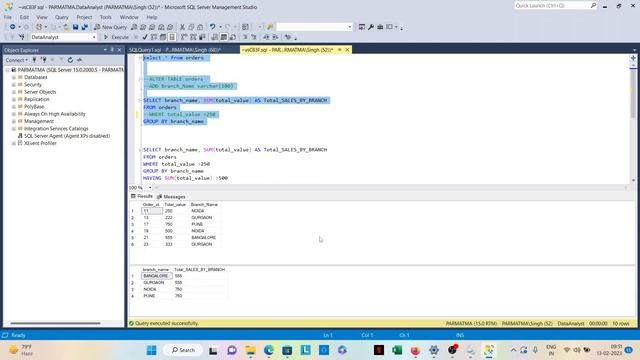Expand the Security node
Image resolution: width=640 pixels, height=360 pixels.
coord(14,84)
